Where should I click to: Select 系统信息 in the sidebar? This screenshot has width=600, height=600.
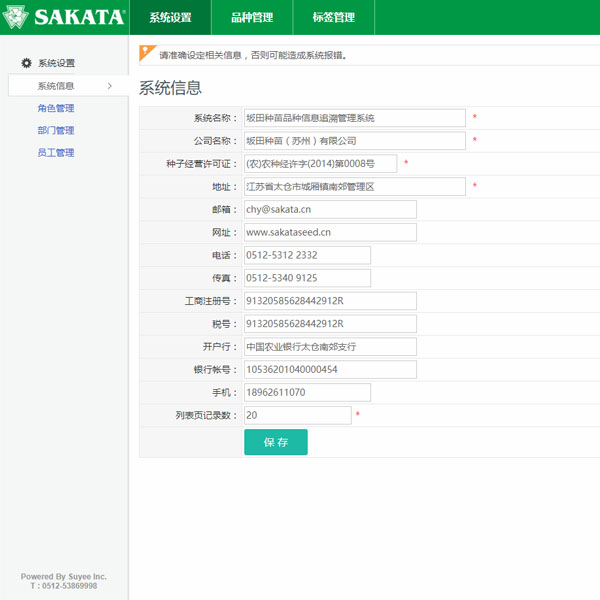[x=56, y=86]
